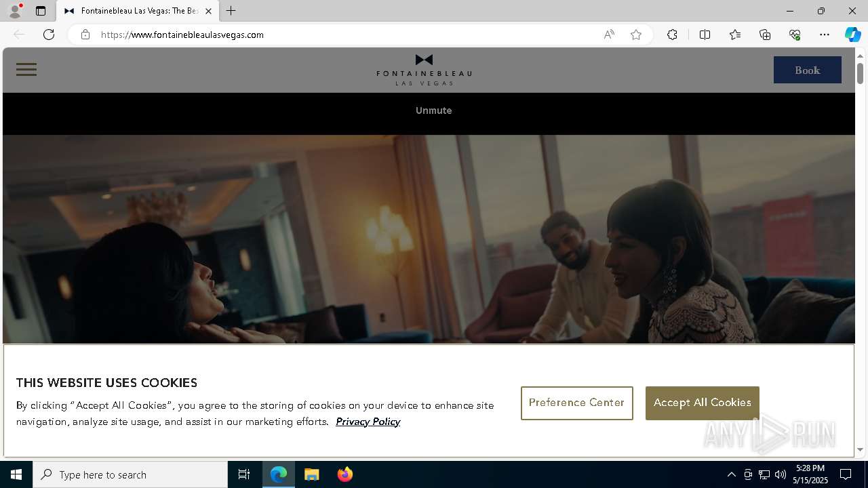This screenshot has width=868, height=488.
Task: Open the taskbar clock and date
Action: [812, 474]
